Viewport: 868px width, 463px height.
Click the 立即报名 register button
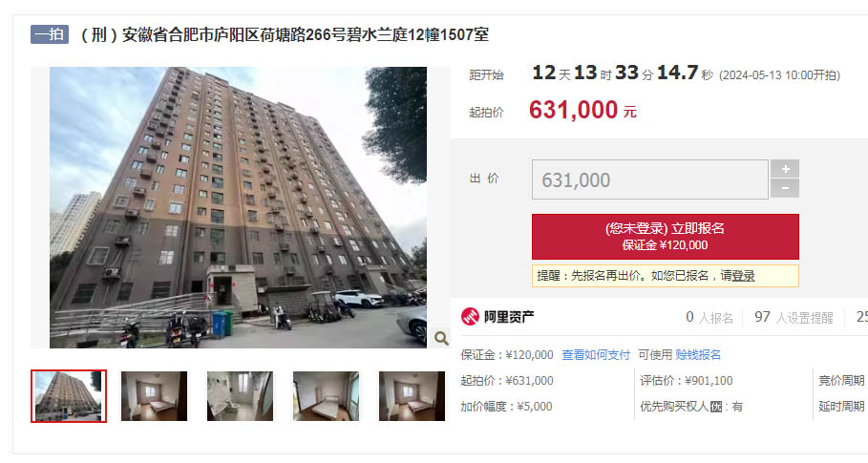665,236
